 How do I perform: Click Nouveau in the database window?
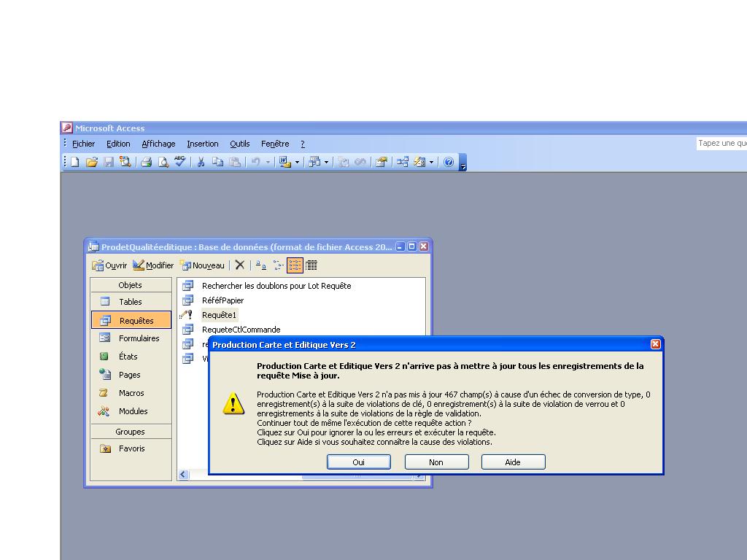[x=202, y=265]
